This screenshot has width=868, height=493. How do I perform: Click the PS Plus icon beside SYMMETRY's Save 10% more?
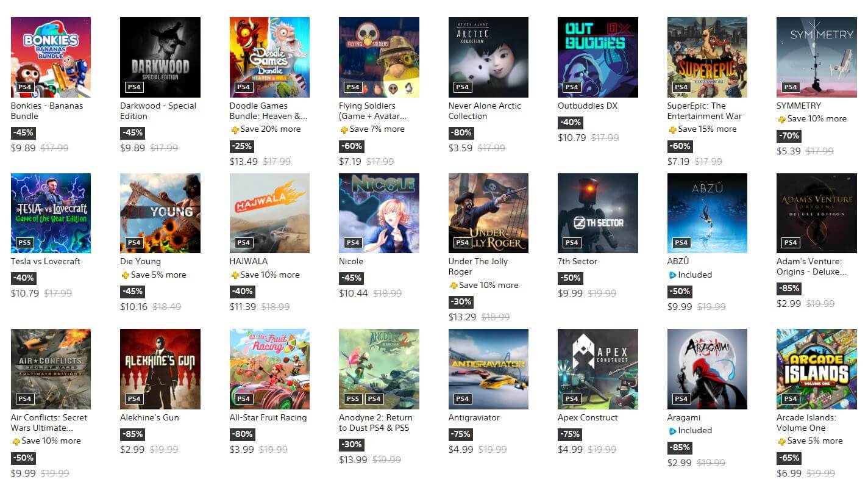point(782,119)
